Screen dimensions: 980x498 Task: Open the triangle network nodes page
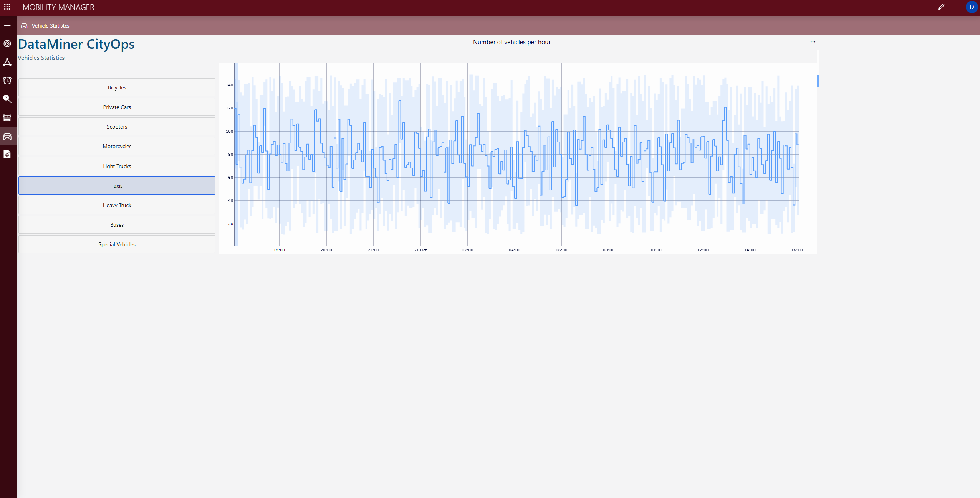point(7,62)
